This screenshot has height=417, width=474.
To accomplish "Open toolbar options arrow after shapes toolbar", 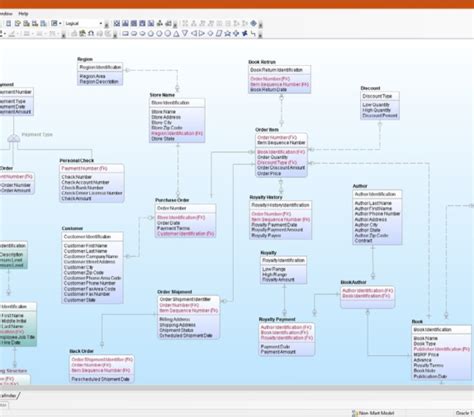I will tap(260, 34).
